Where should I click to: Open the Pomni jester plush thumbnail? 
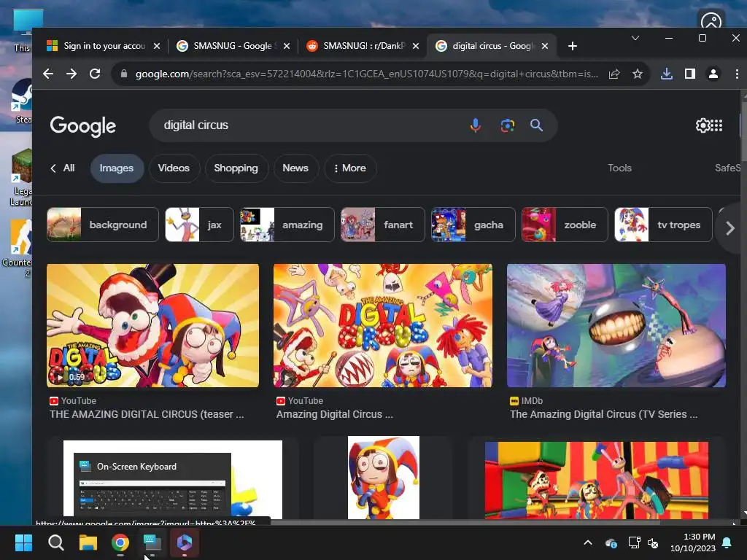384,478
